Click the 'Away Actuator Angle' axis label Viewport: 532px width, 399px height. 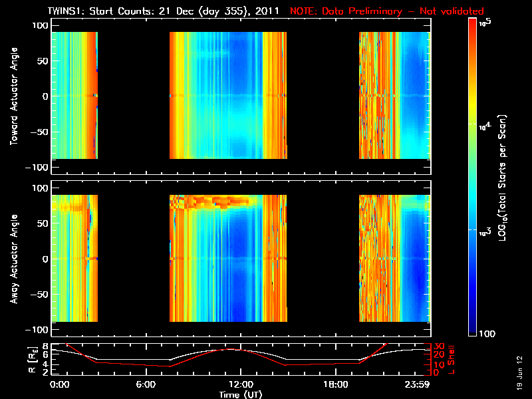[x=13, y=258]
